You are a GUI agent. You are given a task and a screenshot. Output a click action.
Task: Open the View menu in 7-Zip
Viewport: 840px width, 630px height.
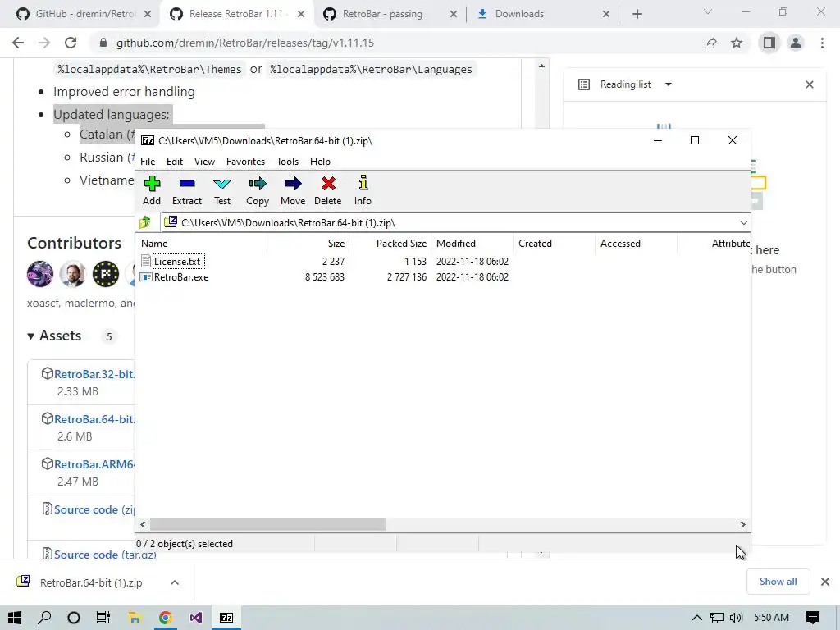pyautogui.click(x=204, y=162)
